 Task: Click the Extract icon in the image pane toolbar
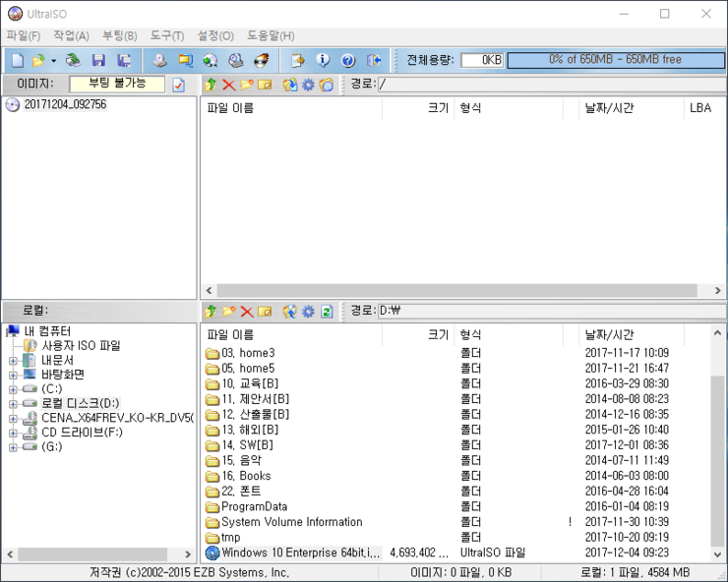point(290,85)
